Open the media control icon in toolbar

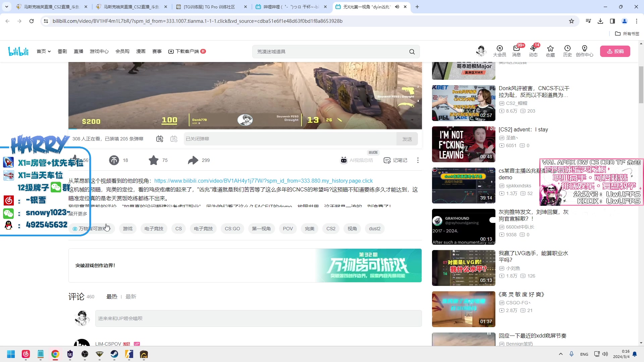coord(588,21)
